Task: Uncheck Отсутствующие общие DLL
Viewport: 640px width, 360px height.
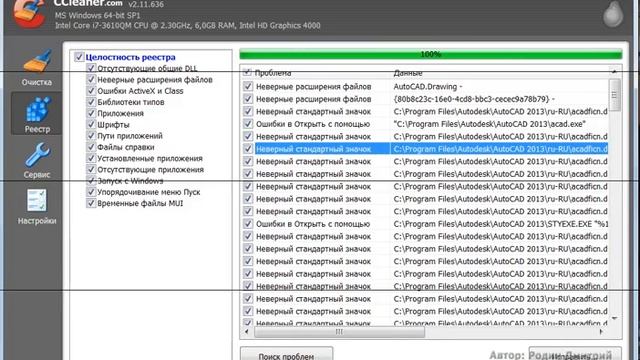Action: click(x=91, y=68)
